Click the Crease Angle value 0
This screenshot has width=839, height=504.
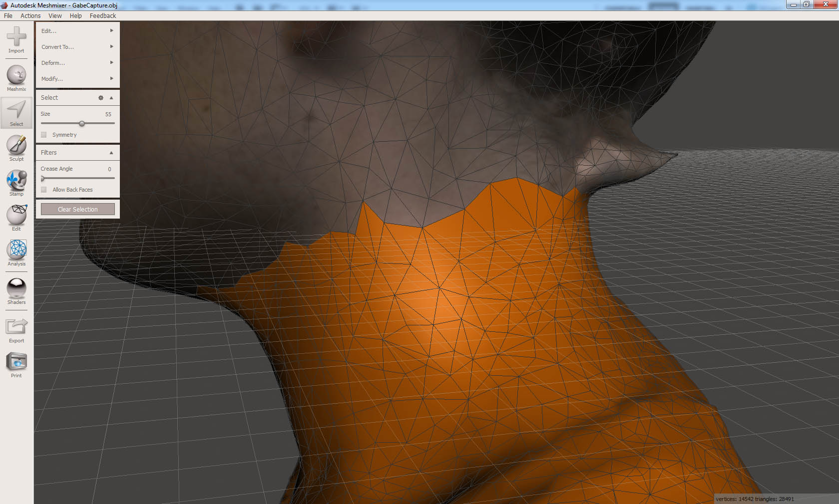tap(110, 169)
